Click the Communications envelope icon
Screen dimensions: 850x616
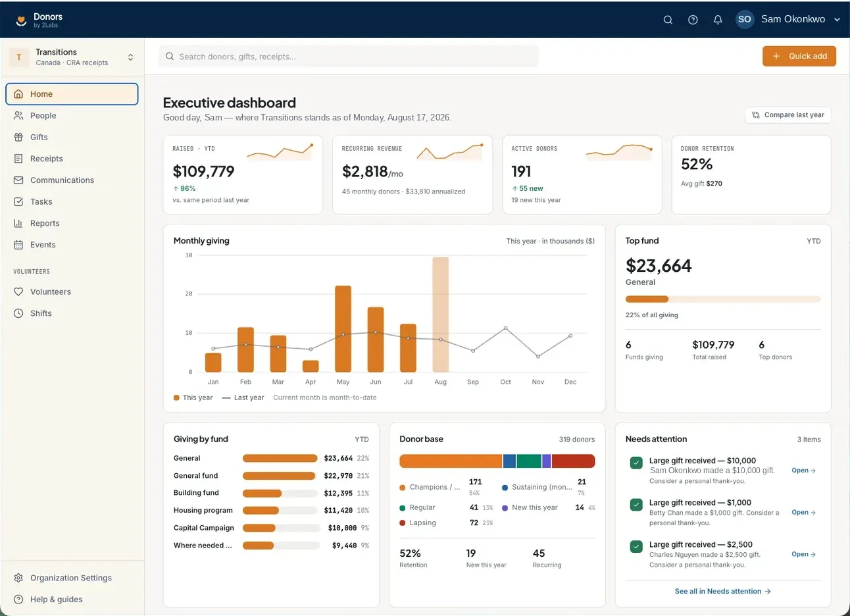(x=18, y=180)
